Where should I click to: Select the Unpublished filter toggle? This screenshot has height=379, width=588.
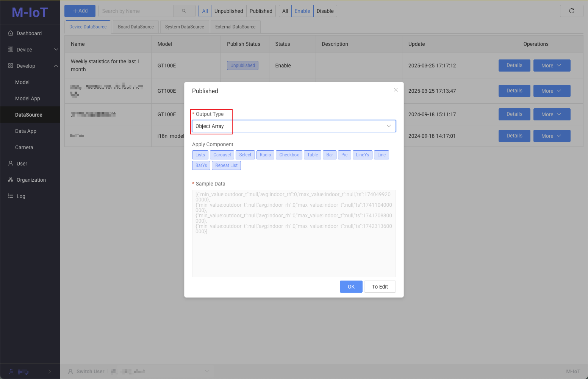point(228,11)
